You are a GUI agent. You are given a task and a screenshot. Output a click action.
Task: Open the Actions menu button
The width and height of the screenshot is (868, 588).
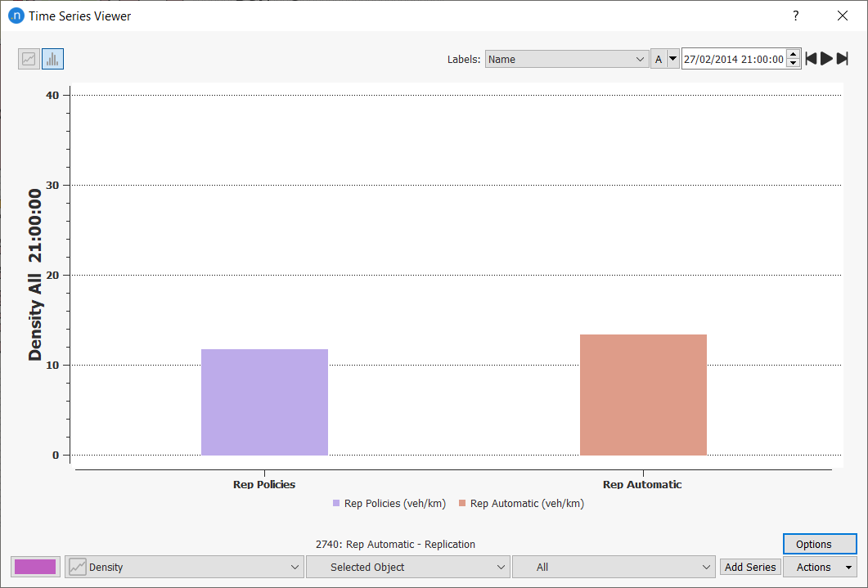(819, 567)
